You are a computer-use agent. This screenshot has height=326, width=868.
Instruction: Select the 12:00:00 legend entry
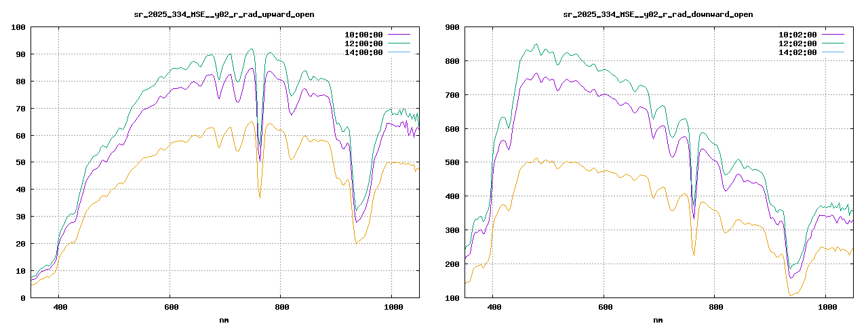pyautogui.click(x=364, y=43)
